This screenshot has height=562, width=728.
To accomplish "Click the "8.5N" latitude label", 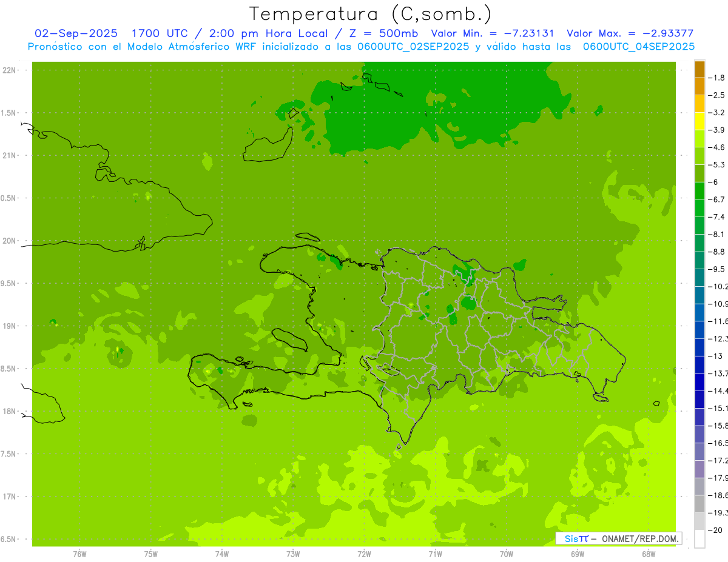I will [x=9, y=369].
